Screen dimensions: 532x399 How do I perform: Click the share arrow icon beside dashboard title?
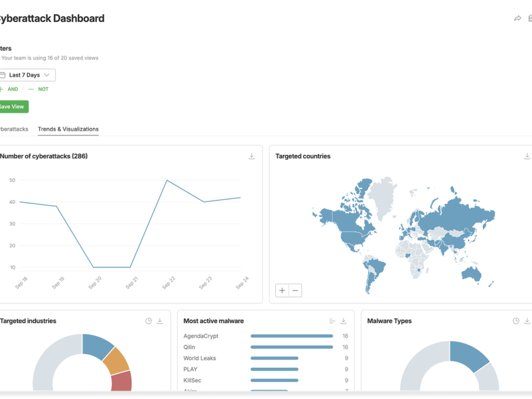coord(518,18)
